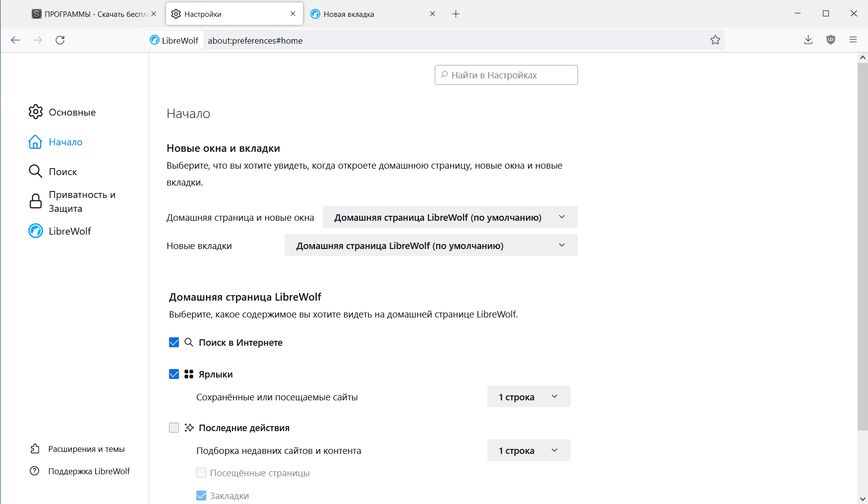Open a new tab with plus icon

pyautogui.click(x=456, y=14)
